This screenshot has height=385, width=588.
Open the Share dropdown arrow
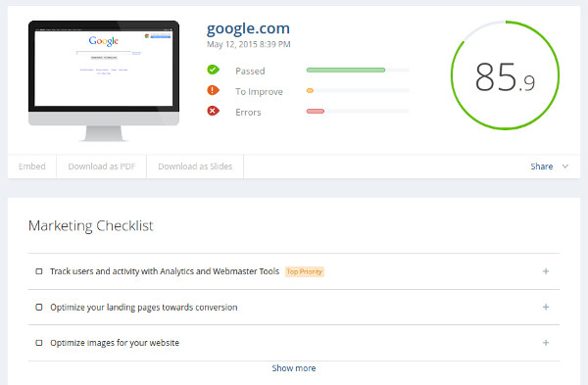(x=565, y=167)
